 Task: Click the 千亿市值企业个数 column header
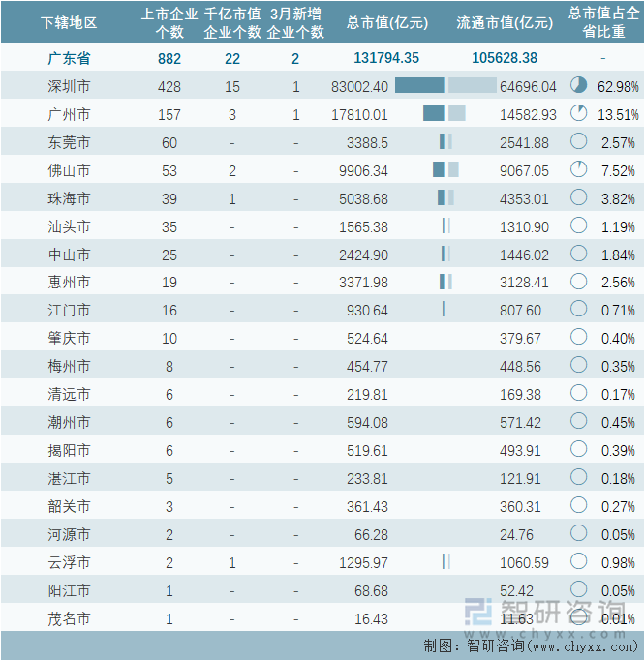tap(232, 22)
